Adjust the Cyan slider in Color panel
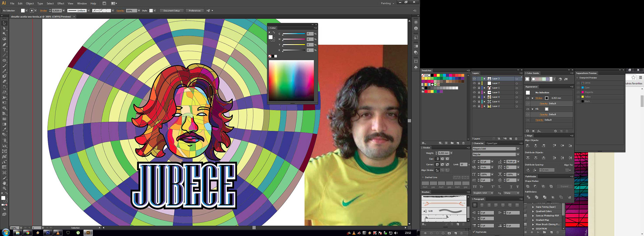 [294, 34]
